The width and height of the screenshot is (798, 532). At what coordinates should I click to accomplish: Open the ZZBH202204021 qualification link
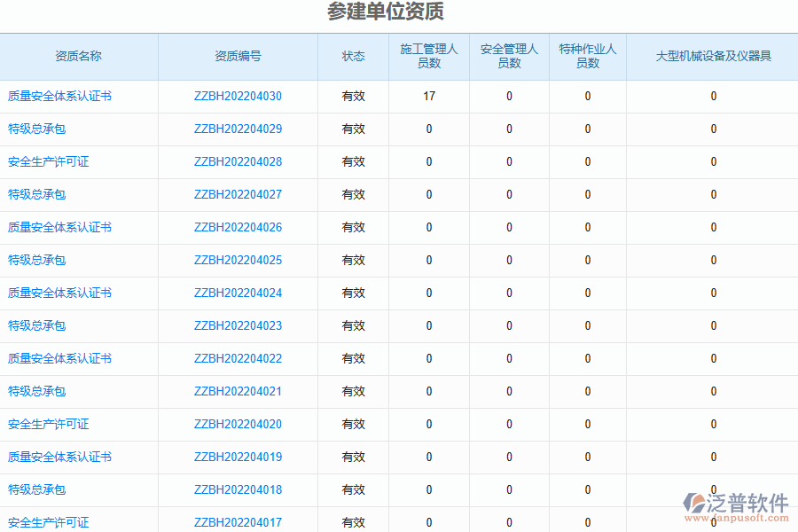click(x=238, y=392)
